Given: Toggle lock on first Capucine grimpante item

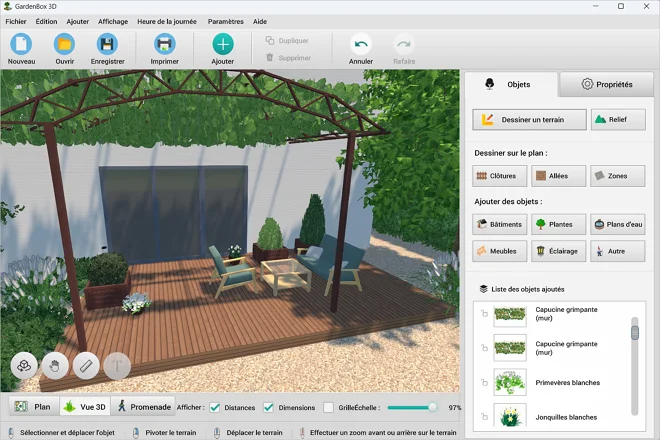Looking at the screenshot, I should 484,314.
